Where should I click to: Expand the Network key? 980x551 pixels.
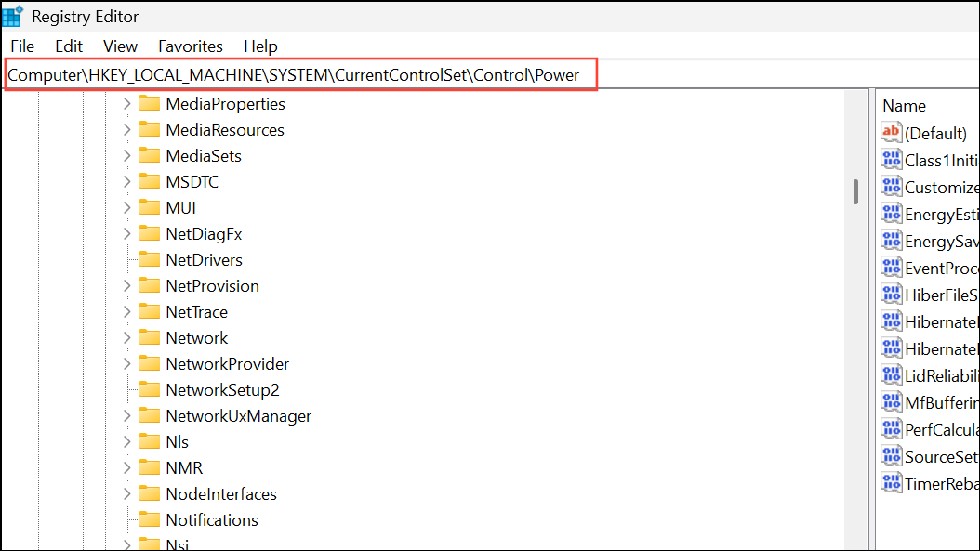tap(126, 338)
